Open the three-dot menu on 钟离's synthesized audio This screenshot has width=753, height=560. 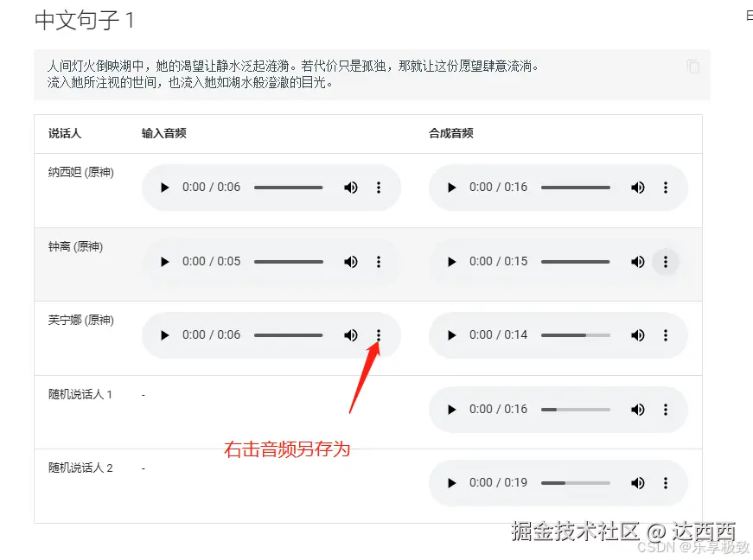pos(666,261)
